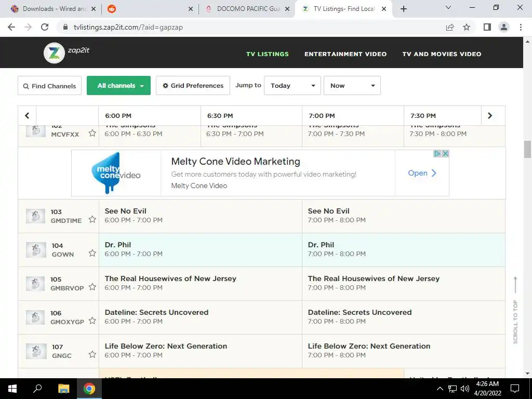Click the zap2it logo icon
Image resolution: width=532 pixels, height=399 pixels.
pos(54,53)
